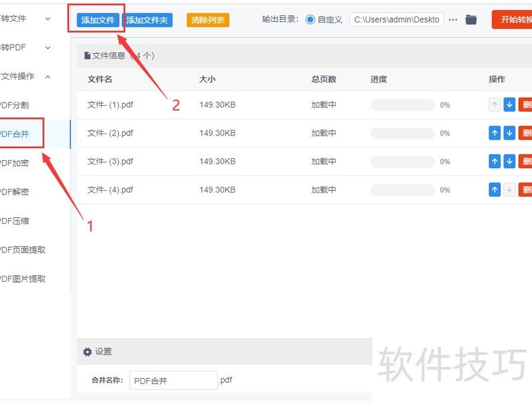Viewport: 532px width, 404px height.
Task: Click progress bar of 文件- (1).pdf
Action: pyautogui.click(x=403, y=105)
